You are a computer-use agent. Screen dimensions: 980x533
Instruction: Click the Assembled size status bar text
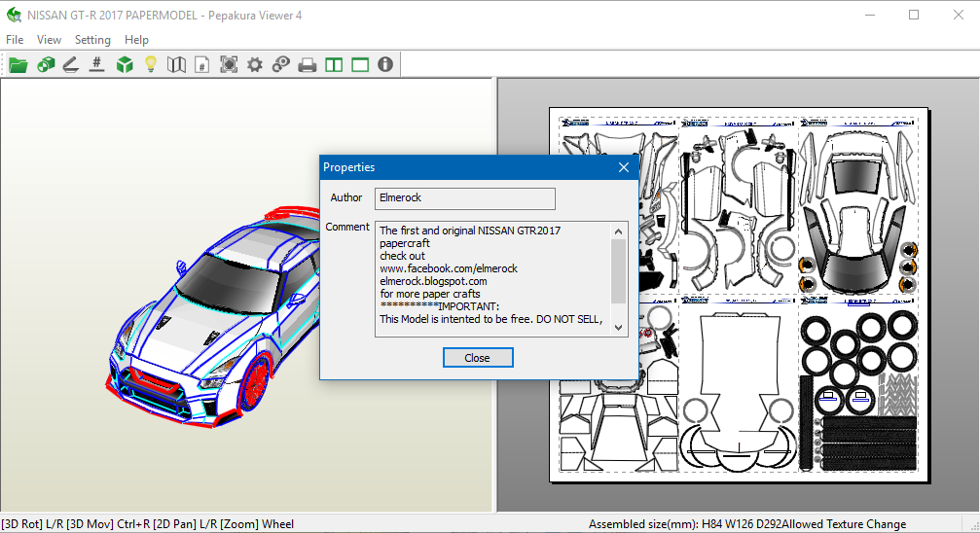tap(684, 524)
